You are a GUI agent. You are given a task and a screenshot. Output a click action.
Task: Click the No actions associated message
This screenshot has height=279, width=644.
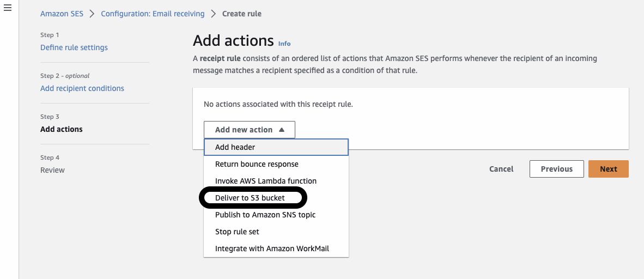278,105
